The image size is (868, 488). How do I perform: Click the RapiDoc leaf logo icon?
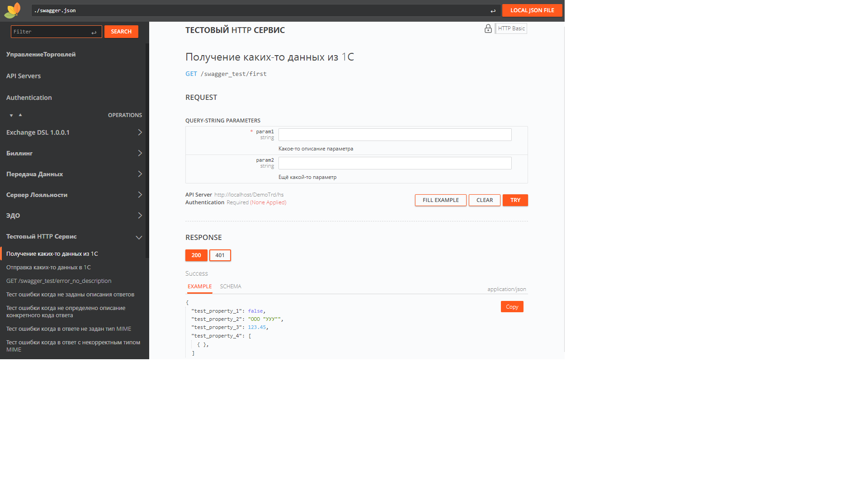13,10
